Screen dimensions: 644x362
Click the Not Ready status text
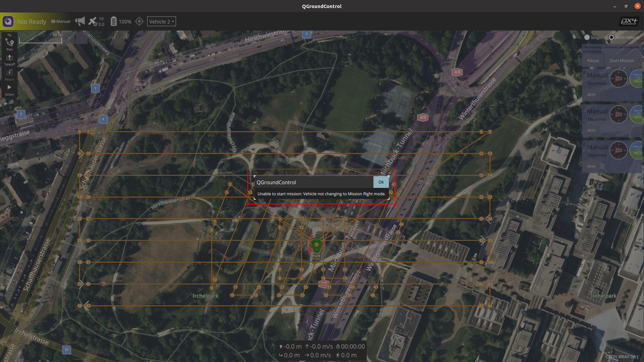coord(32,21)
